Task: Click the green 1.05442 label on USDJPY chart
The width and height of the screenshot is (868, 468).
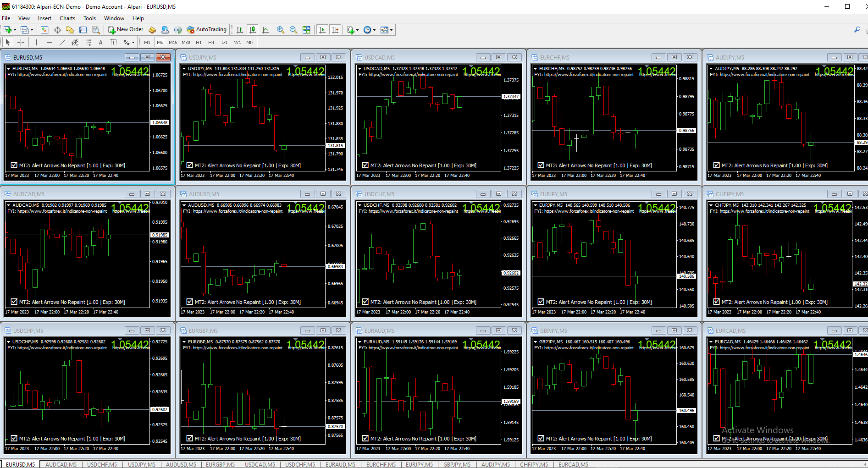Action: click(306, 72)
